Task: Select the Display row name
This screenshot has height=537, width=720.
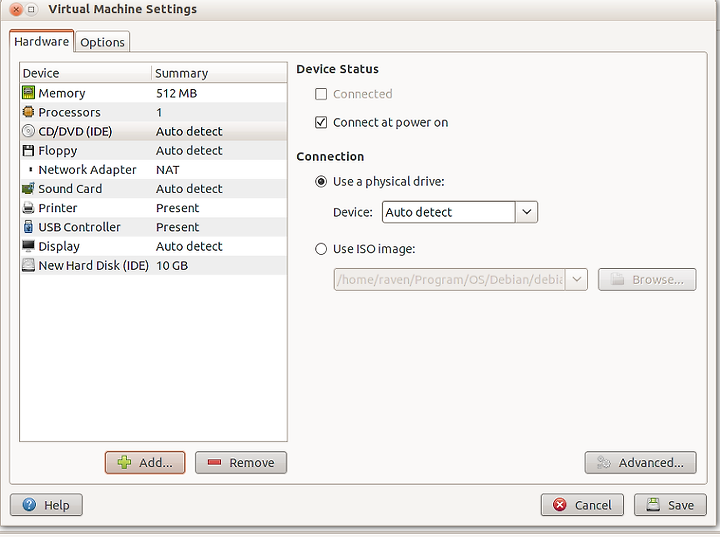Action: pyautogui.click(x=59, y=247)
